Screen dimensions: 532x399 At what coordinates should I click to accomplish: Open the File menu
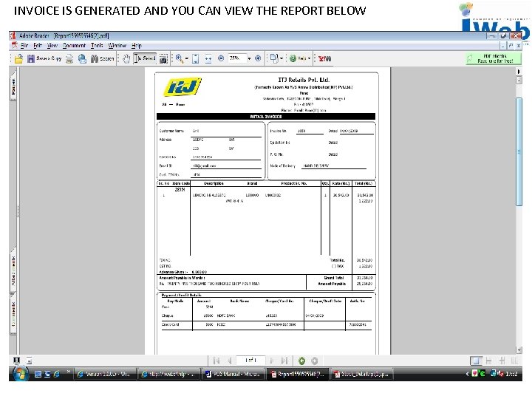pos(24,46)
